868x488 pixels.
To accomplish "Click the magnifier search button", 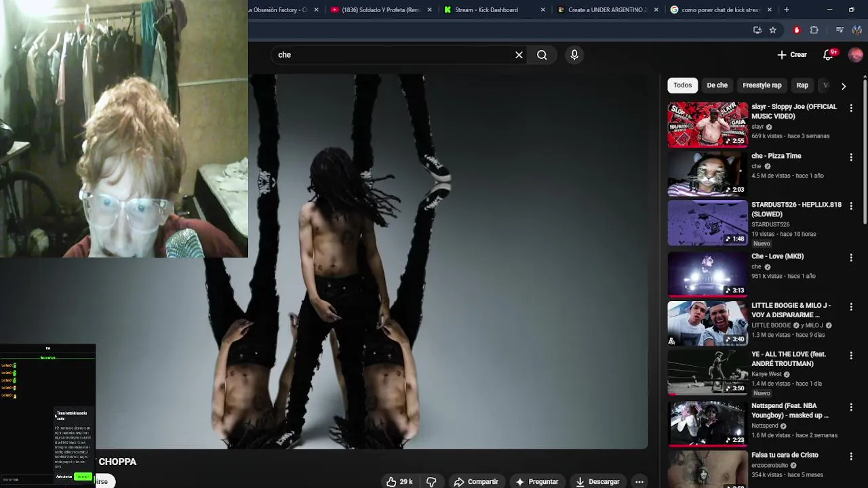I will [542, 55].
